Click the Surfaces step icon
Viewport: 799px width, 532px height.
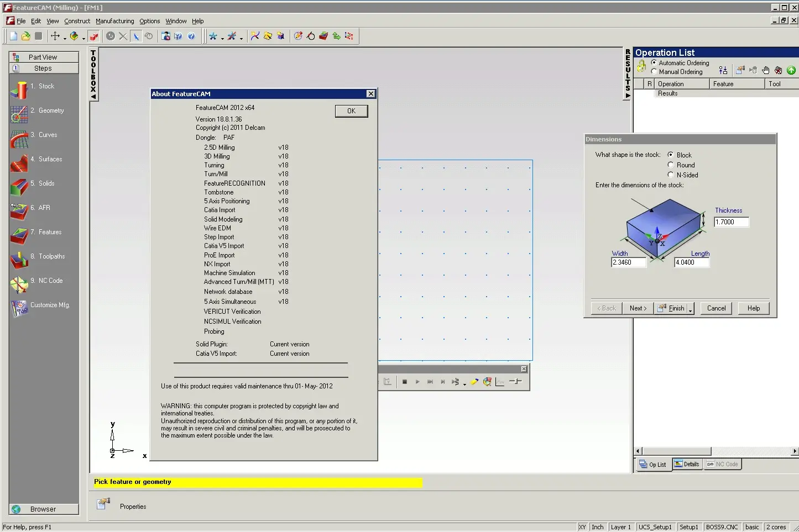point(19,162)
